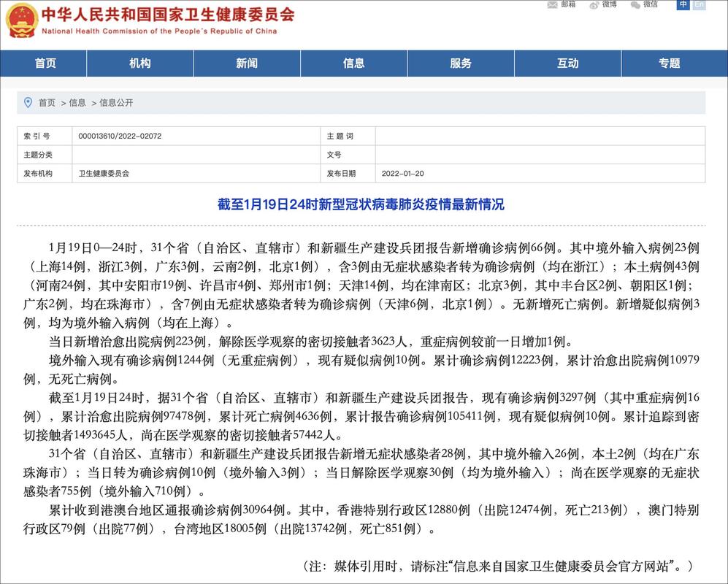This screenshot has height=584, width=728.
Task: Open the 专题 navigation menu
Action: tap(670, 64)
